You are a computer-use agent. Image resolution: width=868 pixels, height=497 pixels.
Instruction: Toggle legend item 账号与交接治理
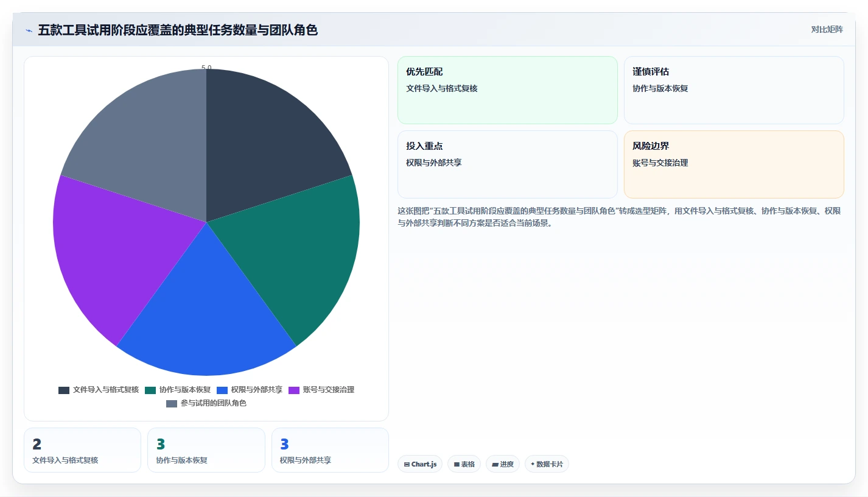[x=321, y=390]
